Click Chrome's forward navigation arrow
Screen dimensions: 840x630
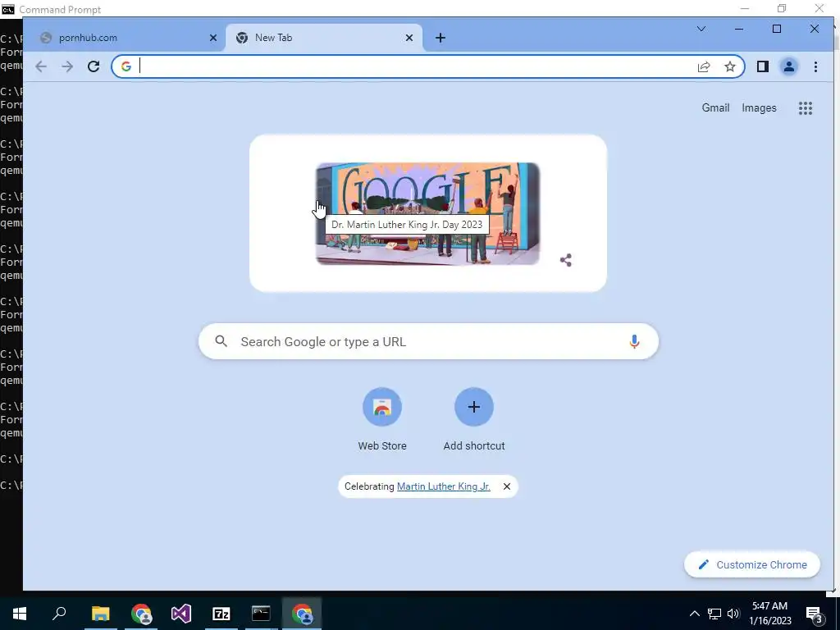point(67,66)
